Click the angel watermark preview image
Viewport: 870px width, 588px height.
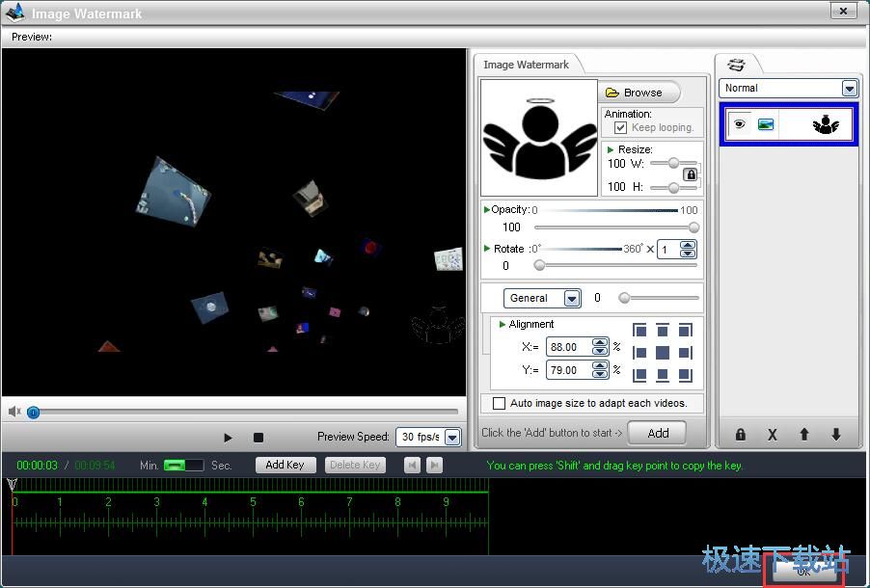coord(539,138)
